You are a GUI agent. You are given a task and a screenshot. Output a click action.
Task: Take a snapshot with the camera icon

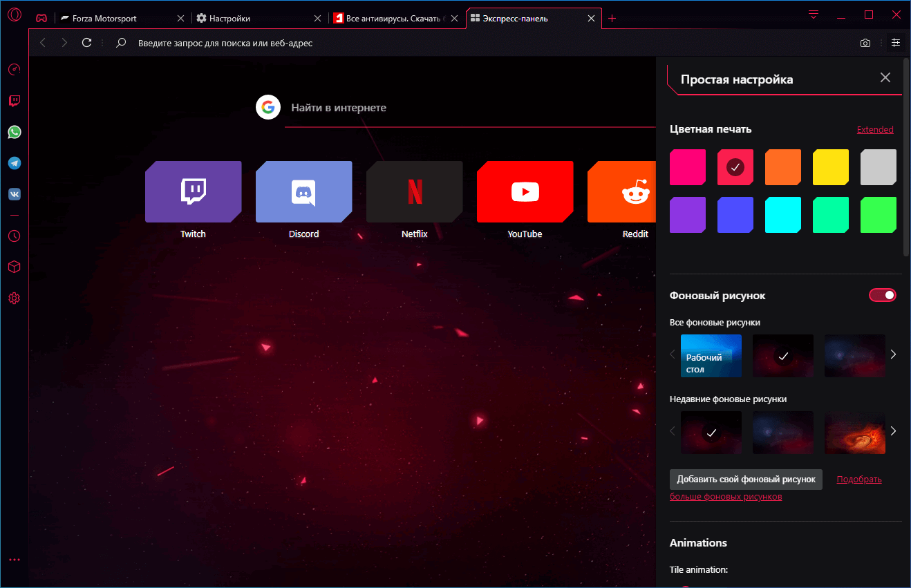click(865, 43)
